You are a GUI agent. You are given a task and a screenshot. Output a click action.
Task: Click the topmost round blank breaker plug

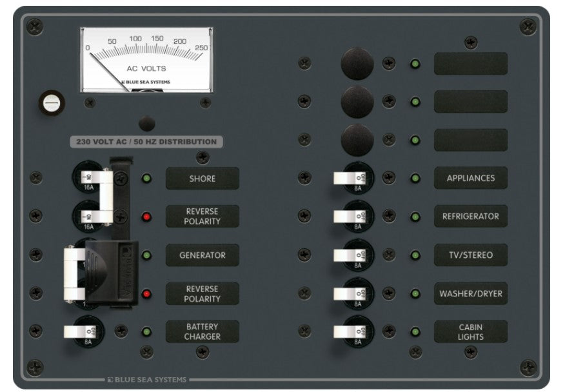coord(357,63)
